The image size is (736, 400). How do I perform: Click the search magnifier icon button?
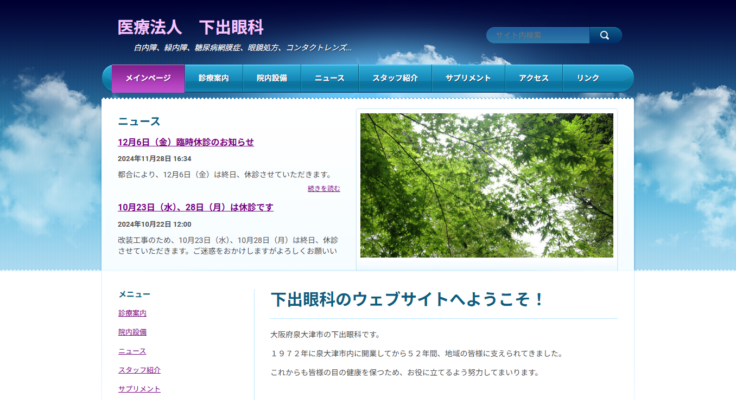(605, 36)
